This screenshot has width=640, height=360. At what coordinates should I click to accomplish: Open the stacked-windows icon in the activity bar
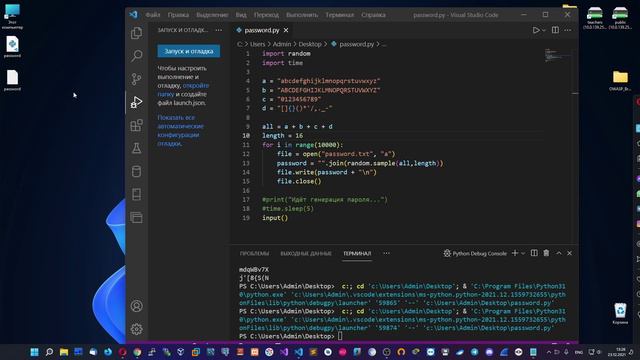[x=136, y=217]
